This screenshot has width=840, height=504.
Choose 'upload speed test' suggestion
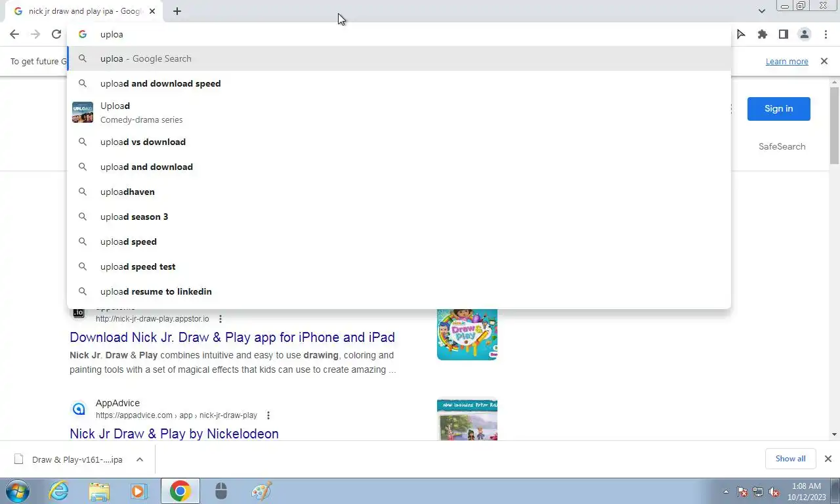click(399, 266)
